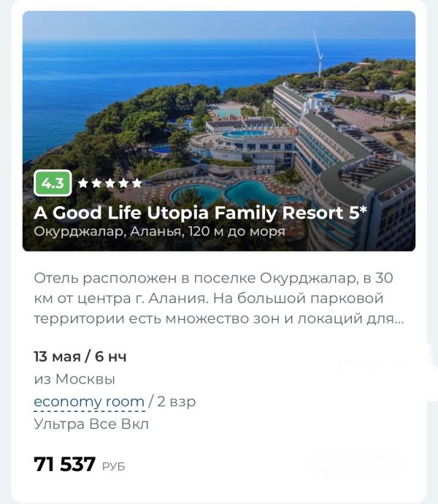This screenshot has height=504, width=438.
Task: Click the green 4.3 rating badge
Action: click(53, 183)
